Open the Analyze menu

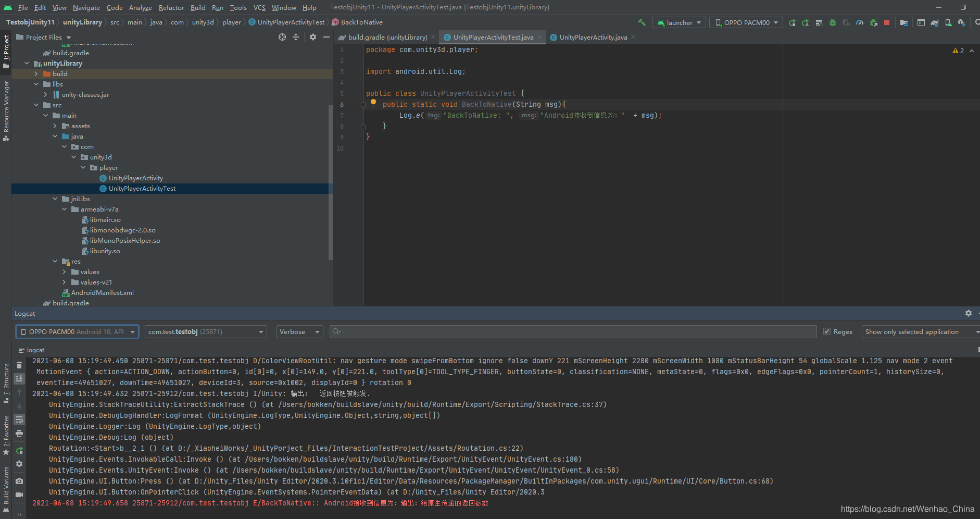pos(140,7)
